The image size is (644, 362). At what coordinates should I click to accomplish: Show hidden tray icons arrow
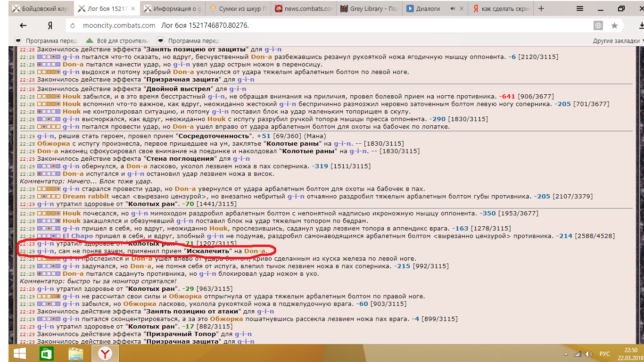566,354
